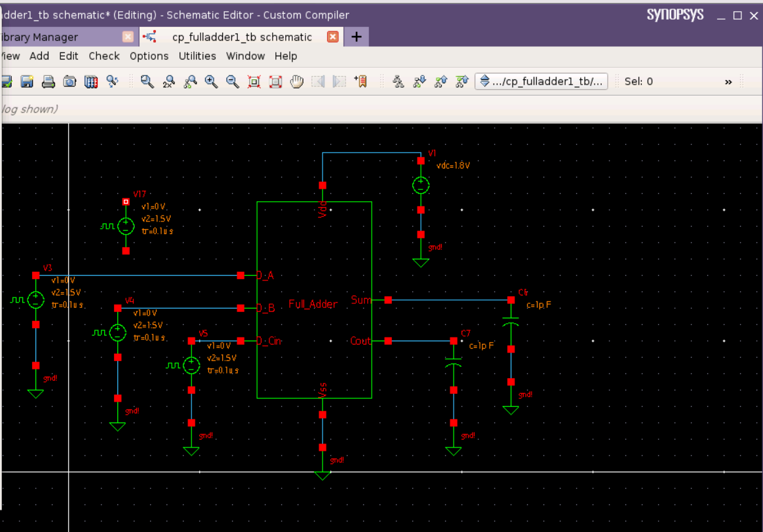Click the Save schematic icon

click(x=26, y=81)
